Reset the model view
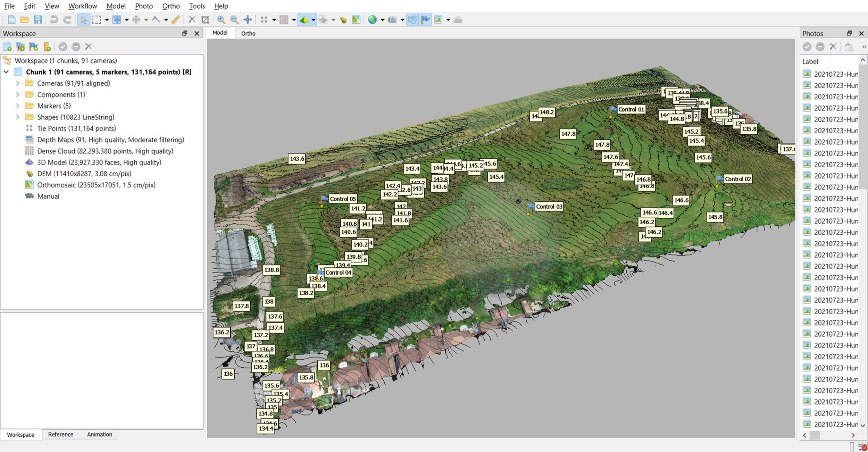The image size is (868, 452). coord(248,20)
